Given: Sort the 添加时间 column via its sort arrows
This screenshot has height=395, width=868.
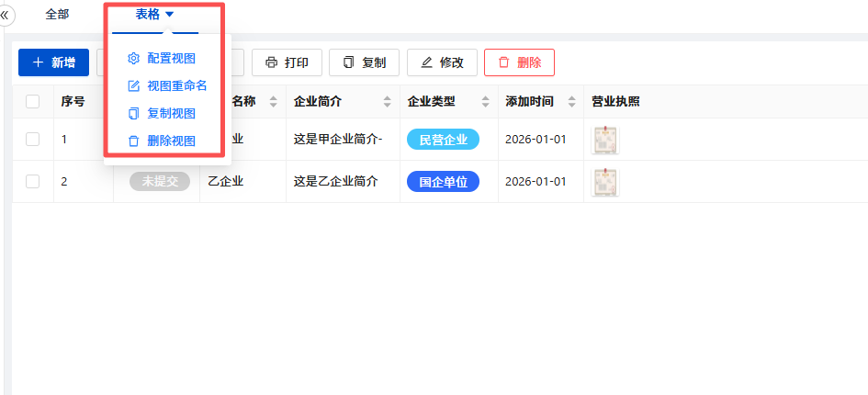Looking at the screenshot, I should point(570,101).
